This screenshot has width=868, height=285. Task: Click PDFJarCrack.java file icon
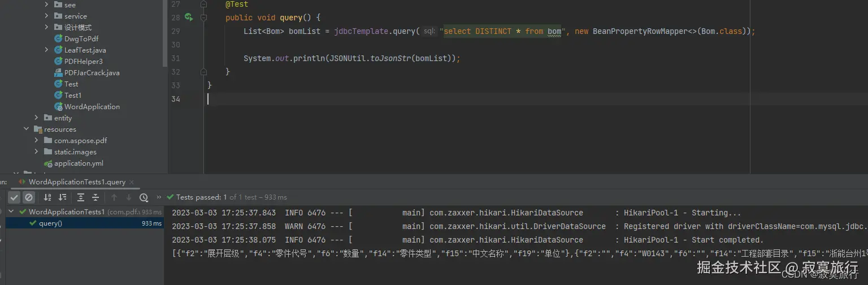(58, 72)
